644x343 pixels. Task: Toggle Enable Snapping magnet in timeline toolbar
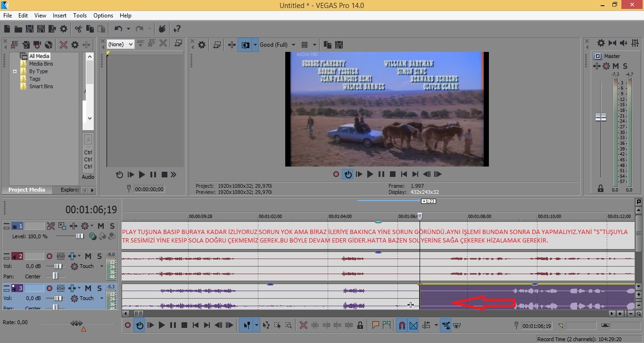[x=402, y=325]
